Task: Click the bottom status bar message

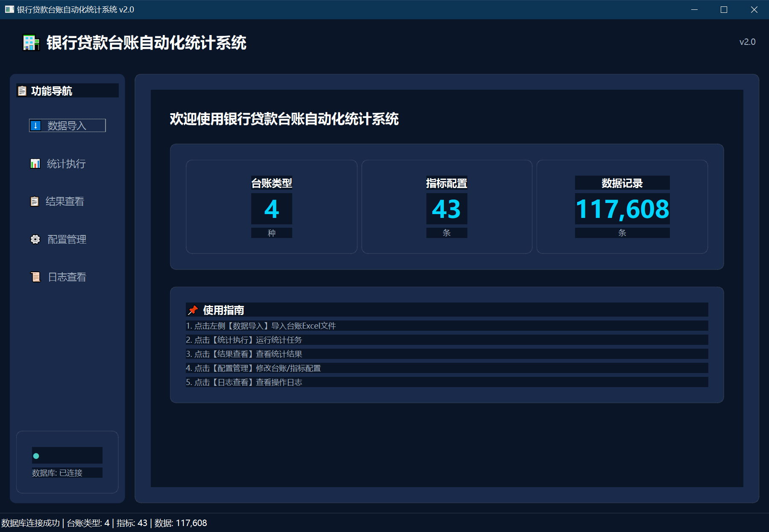Action: point(104,523)
